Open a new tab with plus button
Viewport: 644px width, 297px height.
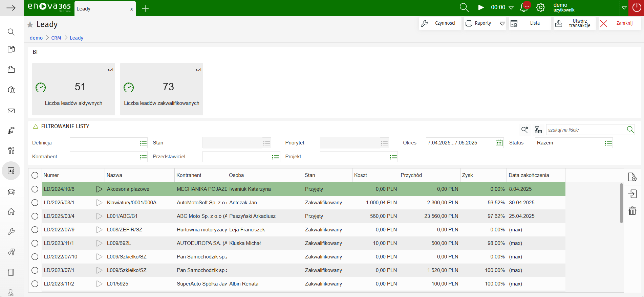145,9
